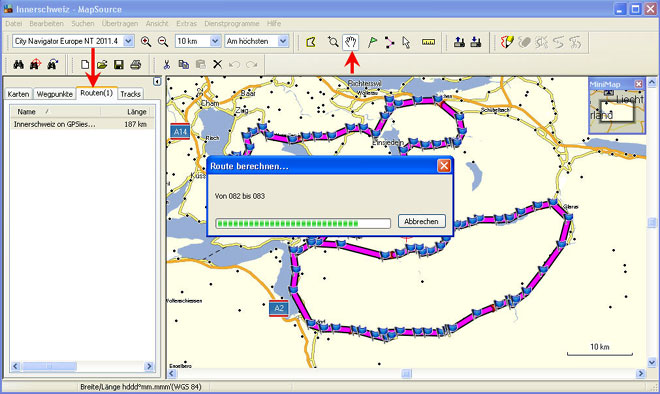The image size is (660, 394).
Task: Click the zoom out magnifier icon
Action: coord(163,41)
